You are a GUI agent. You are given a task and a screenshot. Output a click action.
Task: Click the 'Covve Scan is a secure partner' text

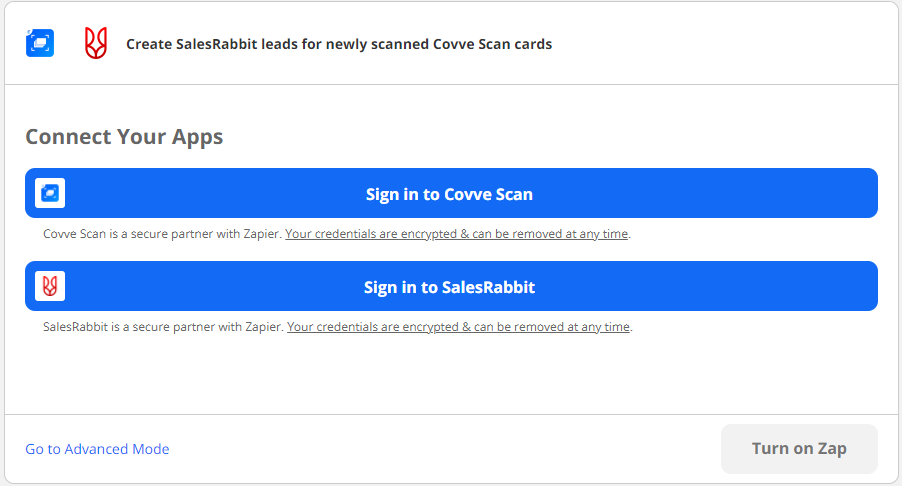[163, 234]
